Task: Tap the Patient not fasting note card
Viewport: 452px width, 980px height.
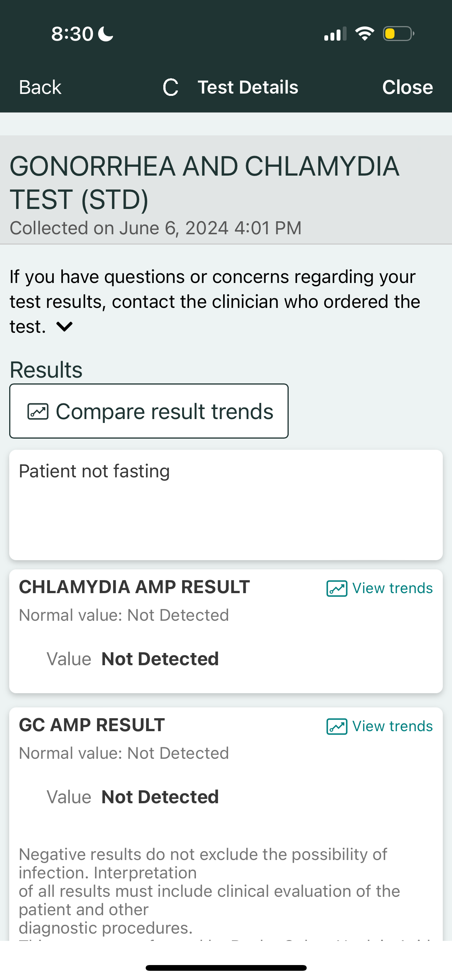Action: coord(225,504)
